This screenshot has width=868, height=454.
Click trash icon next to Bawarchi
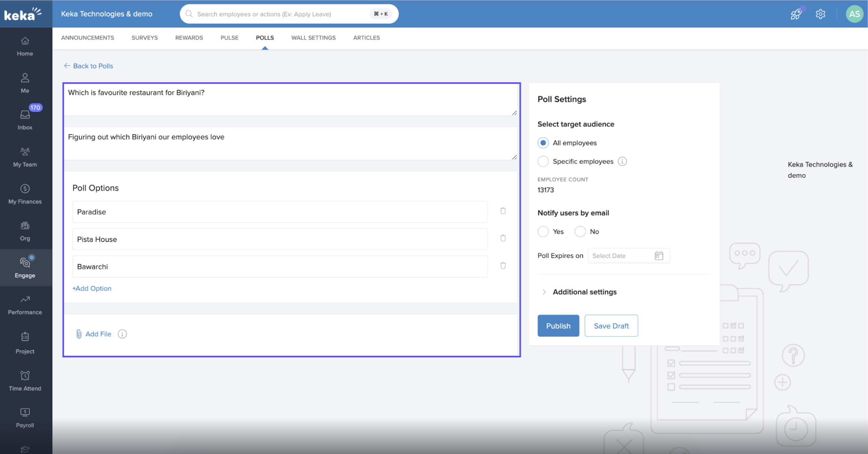[x=503, y=266]
